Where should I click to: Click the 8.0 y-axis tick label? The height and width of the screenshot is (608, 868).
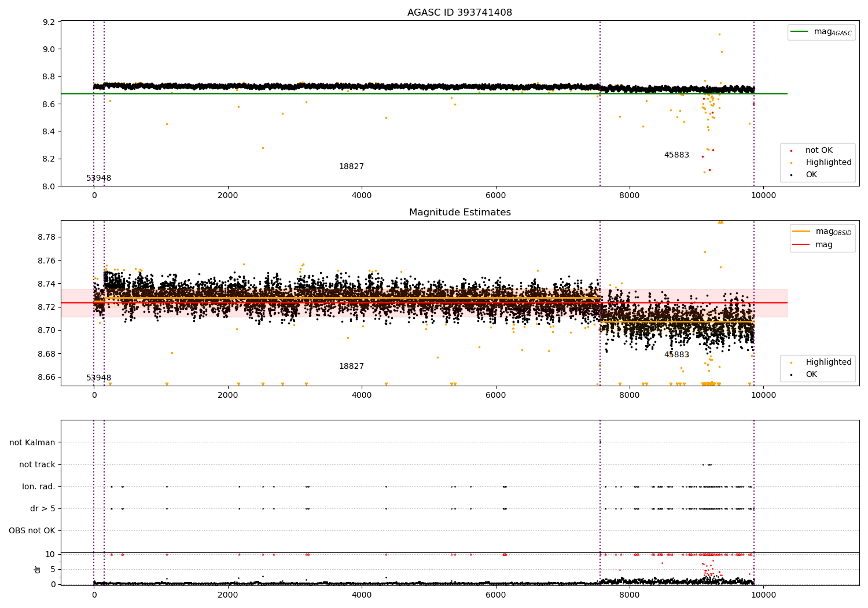pyautogui.click(x=49, y=186)
